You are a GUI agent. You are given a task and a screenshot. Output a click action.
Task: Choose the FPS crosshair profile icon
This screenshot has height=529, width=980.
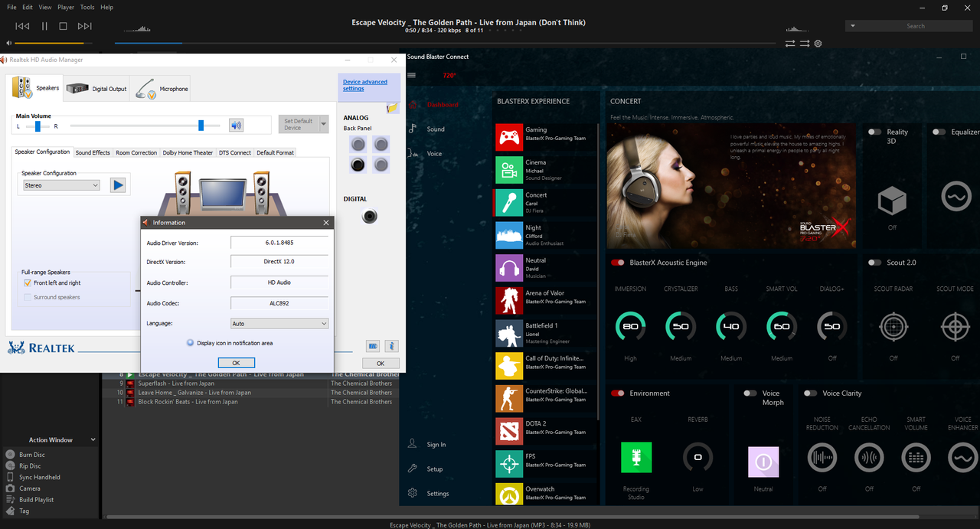coord(509,464)
